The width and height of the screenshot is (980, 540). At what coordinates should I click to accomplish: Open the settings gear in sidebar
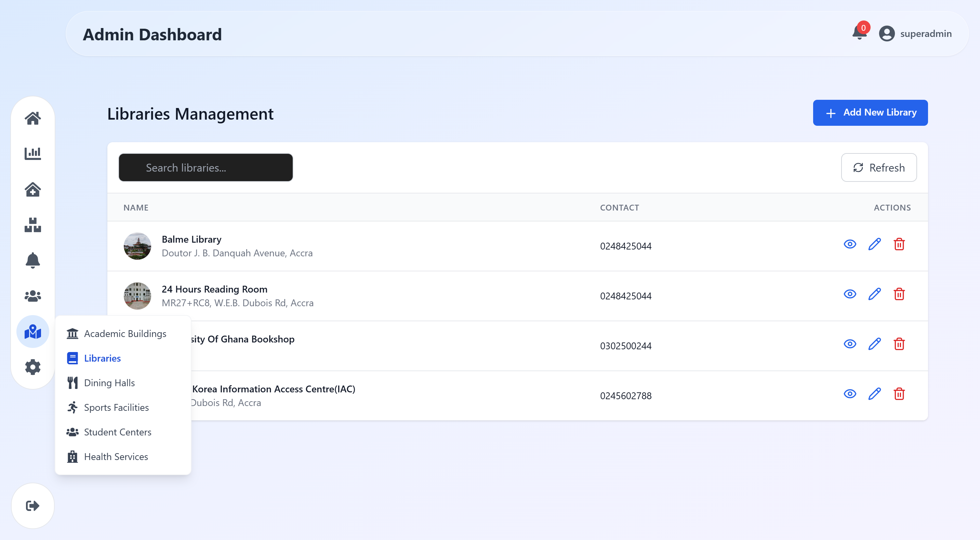click(x=33, y=367)
